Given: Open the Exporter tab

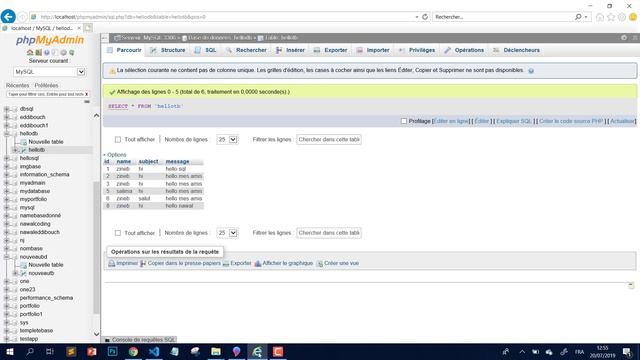Looking at the screenshot, I should [x=331, y=50].
